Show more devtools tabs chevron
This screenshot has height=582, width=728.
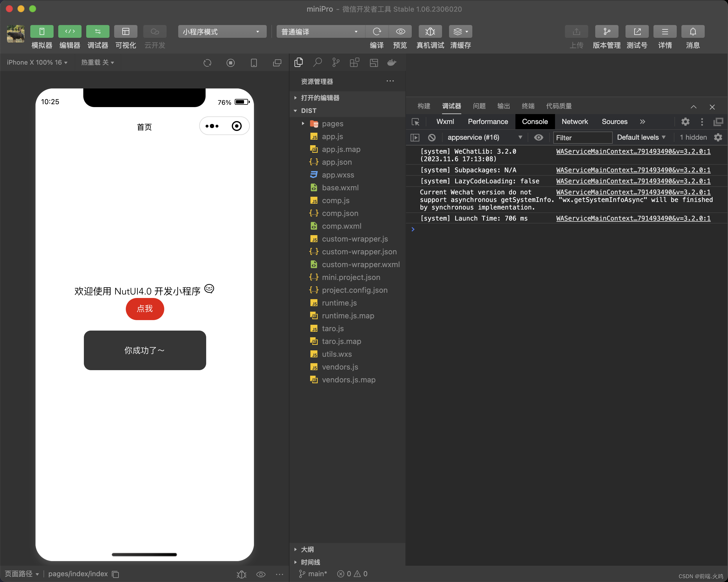pos(643,121)
